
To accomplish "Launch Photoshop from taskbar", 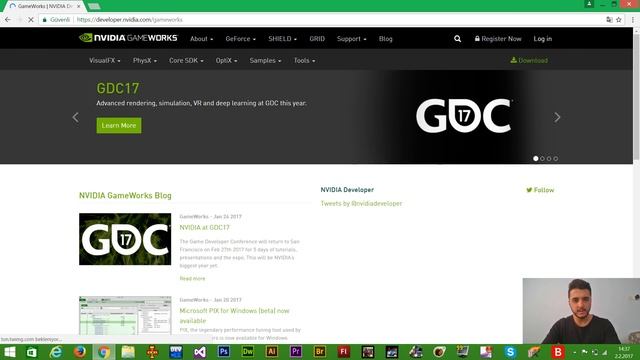I will point(224,351).
